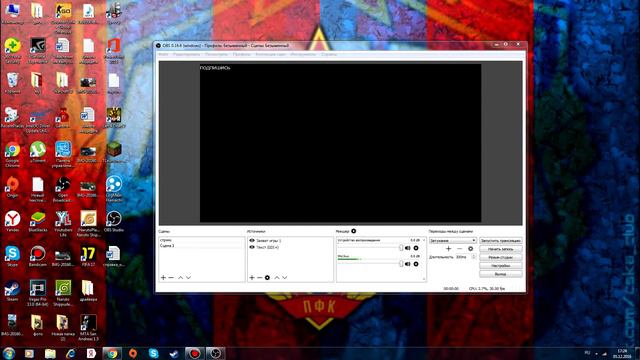Screen dimensions: 640x360
Task: Hide the first source using its eye icon
Action: (252, 241)
